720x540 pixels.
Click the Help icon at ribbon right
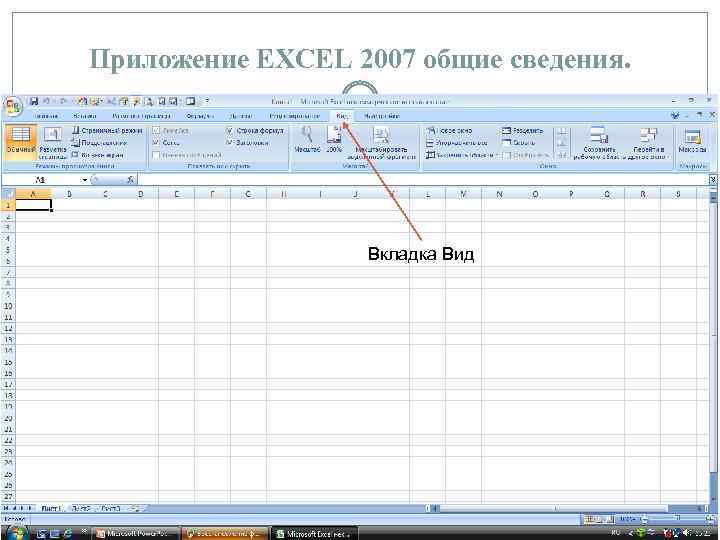pyautogui.click(x=675, y=116)
